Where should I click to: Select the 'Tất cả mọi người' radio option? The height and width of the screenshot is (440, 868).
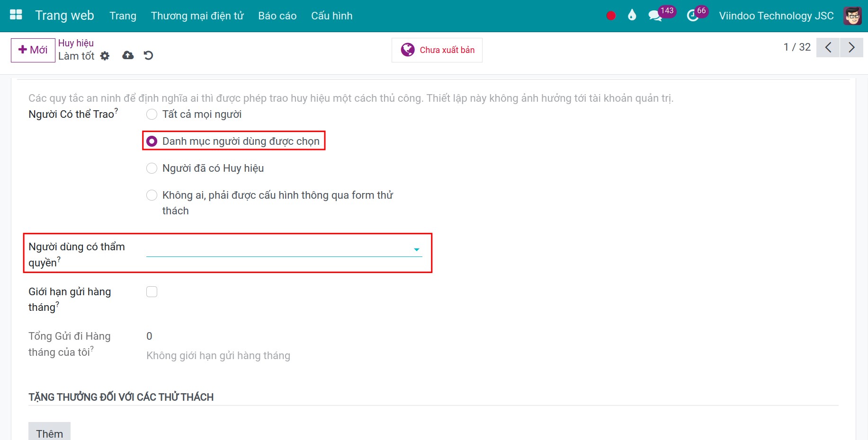click(152, 114)
